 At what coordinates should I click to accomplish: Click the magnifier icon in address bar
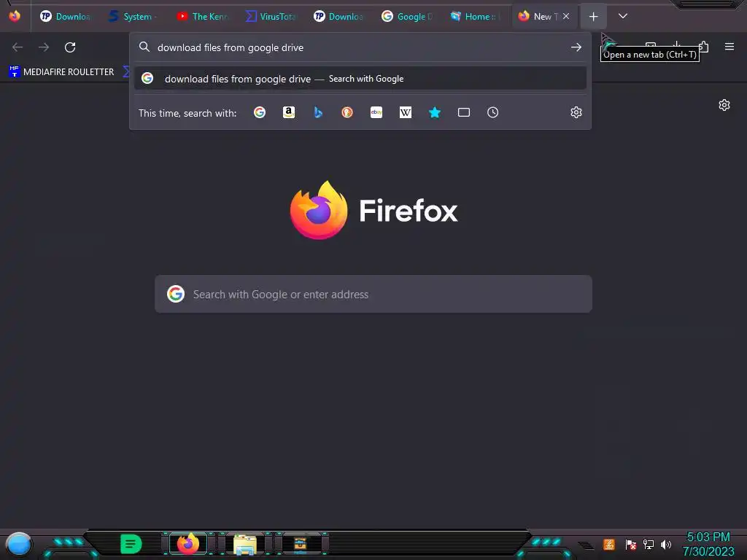point(144,47)
